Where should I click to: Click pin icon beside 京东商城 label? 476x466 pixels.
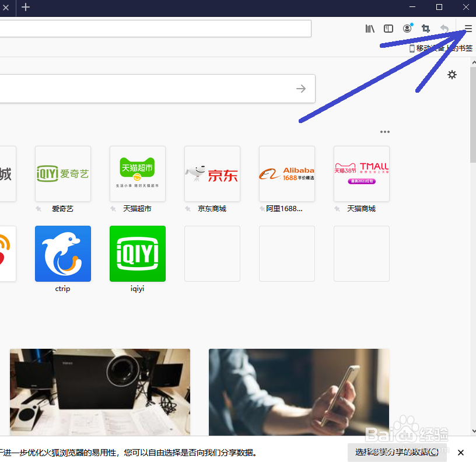188,209
